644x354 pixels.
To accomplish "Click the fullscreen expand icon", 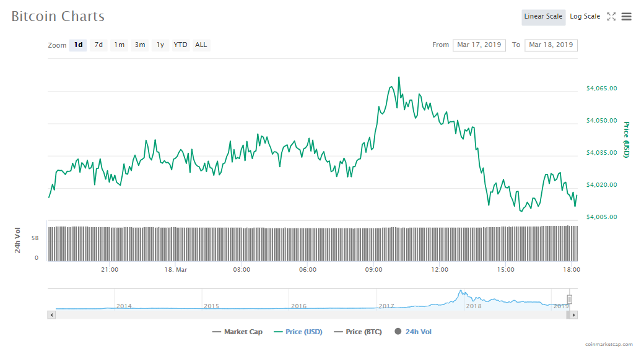I will click(x=611, y=17).
